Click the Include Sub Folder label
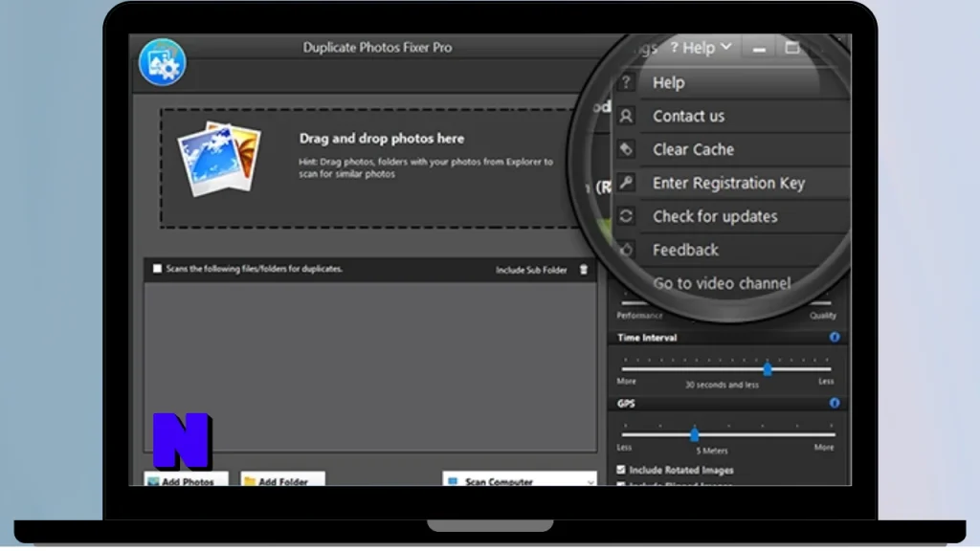Viewport: 980px width, 551px height. (x=531, y=270)
